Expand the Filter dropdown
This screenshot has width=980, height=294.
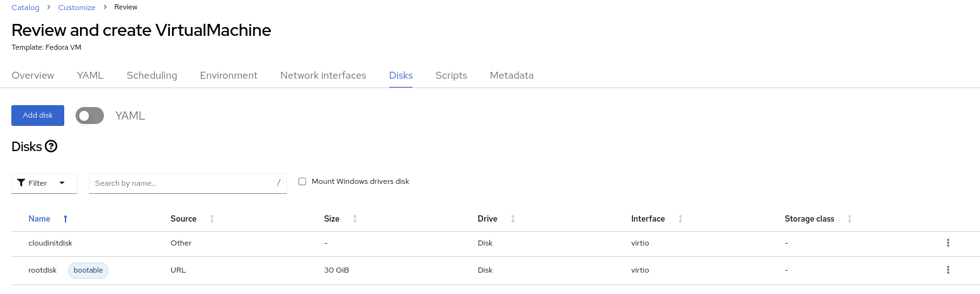44,183
